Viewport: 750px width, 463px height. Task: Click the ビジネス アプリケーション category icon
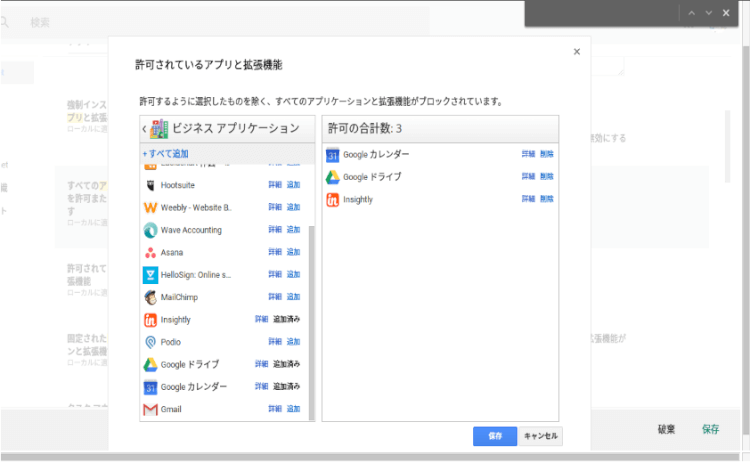[x=159, y=129]
